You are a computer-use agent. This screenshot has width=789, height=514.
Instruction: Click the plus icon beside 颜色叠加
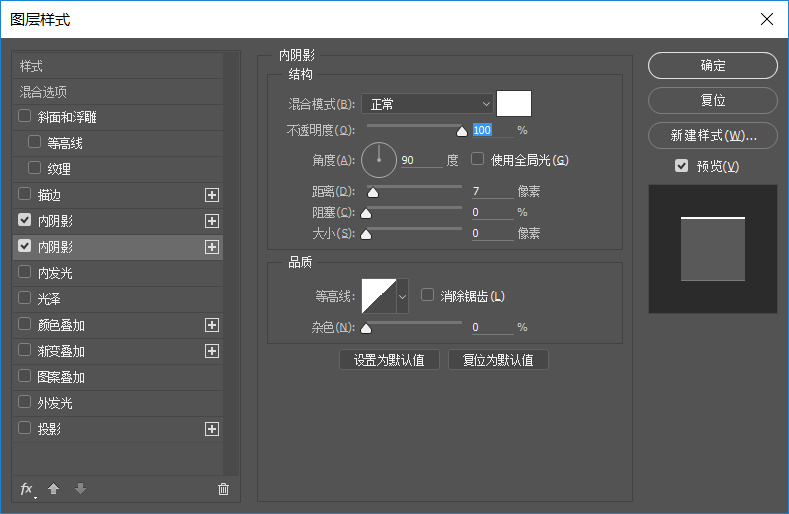click(x=211, y=325)
